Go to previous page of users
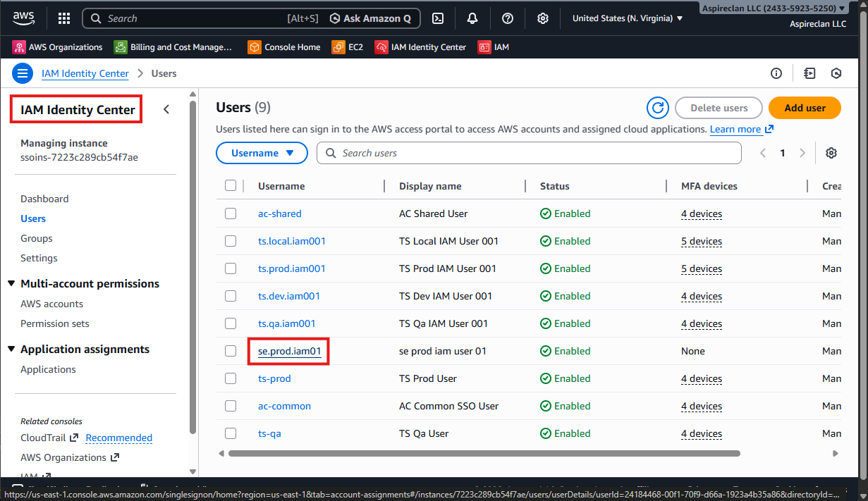Image resolution: width=868 pixels, height=501 pixels. point(762,153)
